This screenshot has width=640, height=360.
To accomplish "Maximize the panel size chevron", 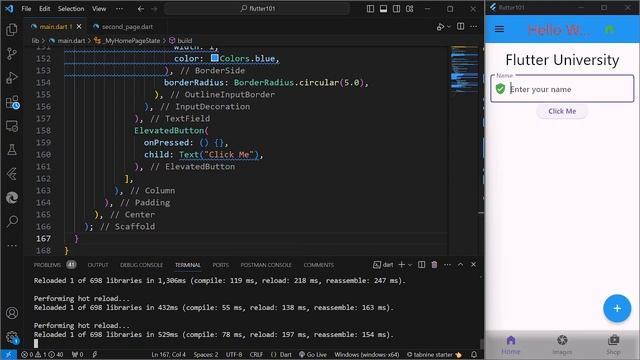I will point(460,264).
